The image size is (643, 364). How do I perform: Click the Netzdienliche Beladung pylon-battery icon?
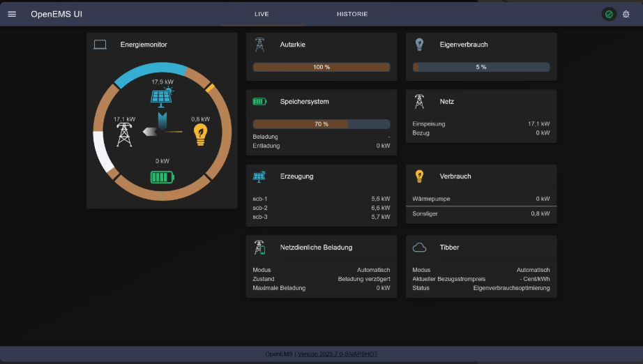click(259, 248)
